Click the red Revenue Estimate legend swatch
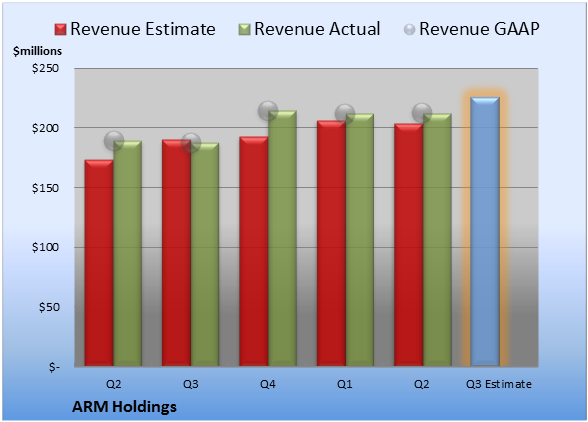Screen dimensions: 588x422 coord(60,30)
